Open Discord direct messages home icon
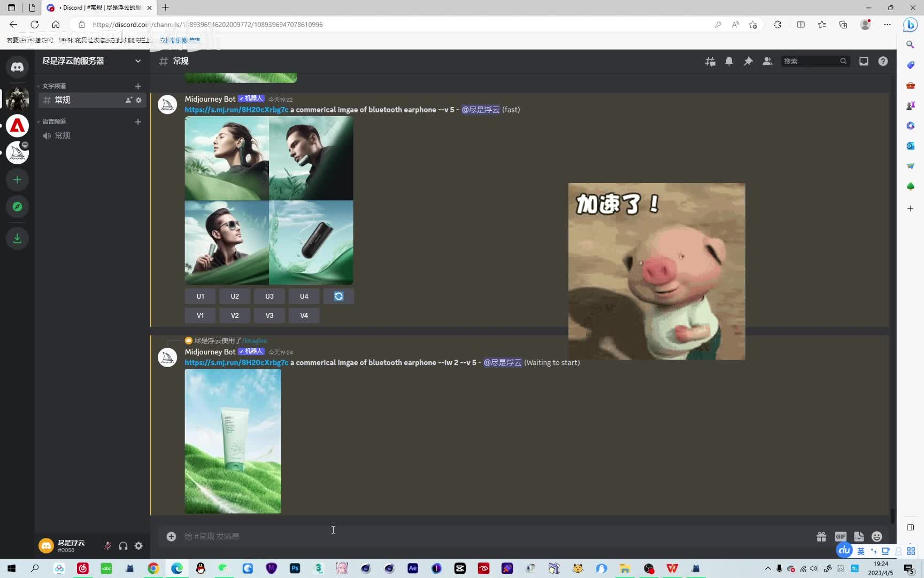The width and height of the screenshot is (924, 578). 17,67
